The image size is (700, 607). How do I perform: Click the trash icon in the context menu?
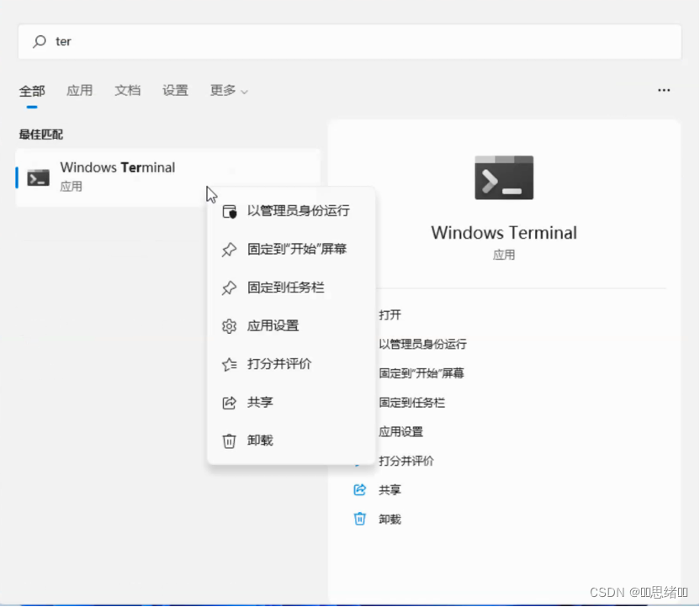pyautogui.click(x=229, y=441)
